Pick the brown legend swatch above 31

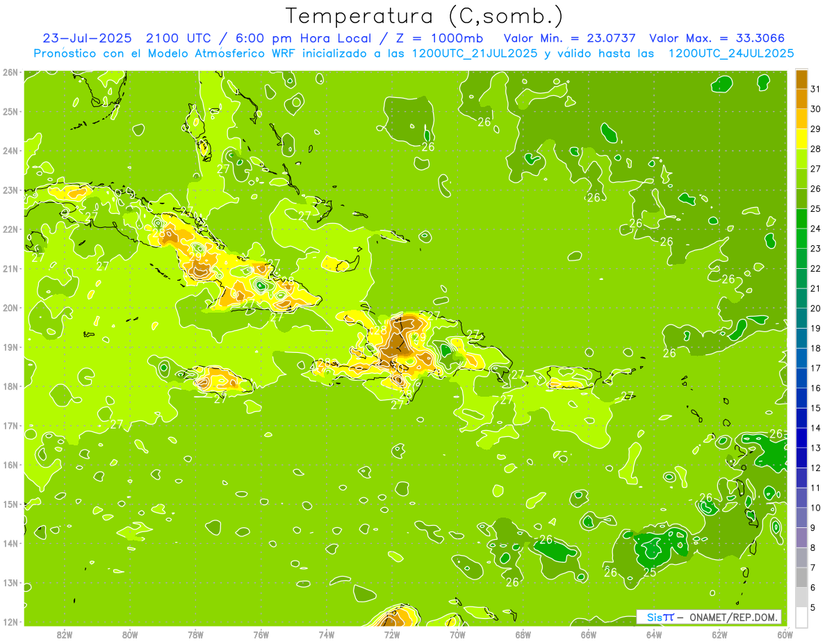801,79
